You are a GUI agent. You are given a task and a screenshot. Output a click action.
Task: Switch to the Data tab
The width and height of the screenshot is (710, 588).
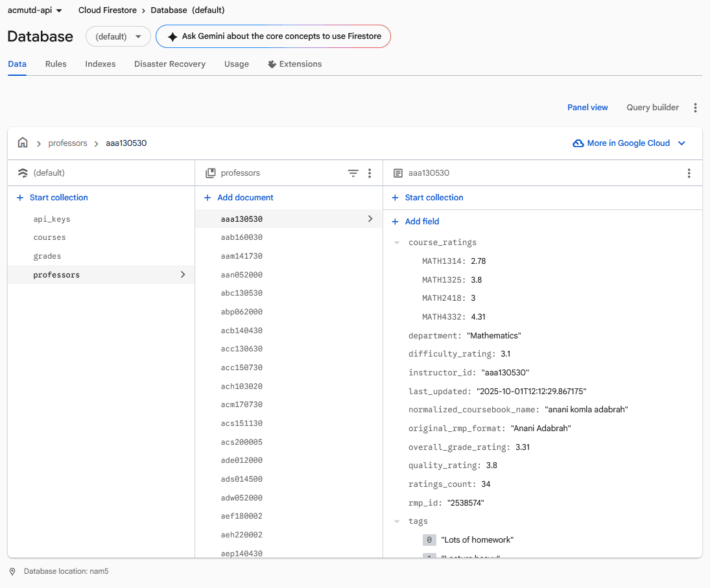coord(18,64)
